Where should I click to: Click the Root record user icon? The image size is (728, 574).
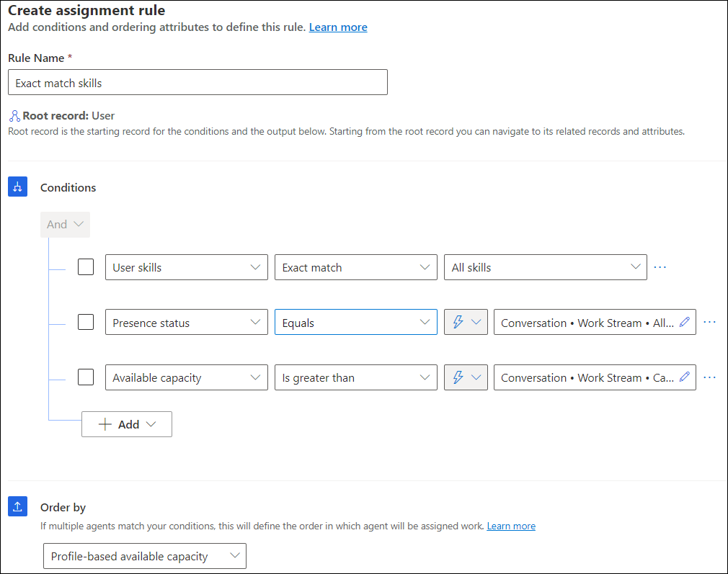[x=15, y=115]
